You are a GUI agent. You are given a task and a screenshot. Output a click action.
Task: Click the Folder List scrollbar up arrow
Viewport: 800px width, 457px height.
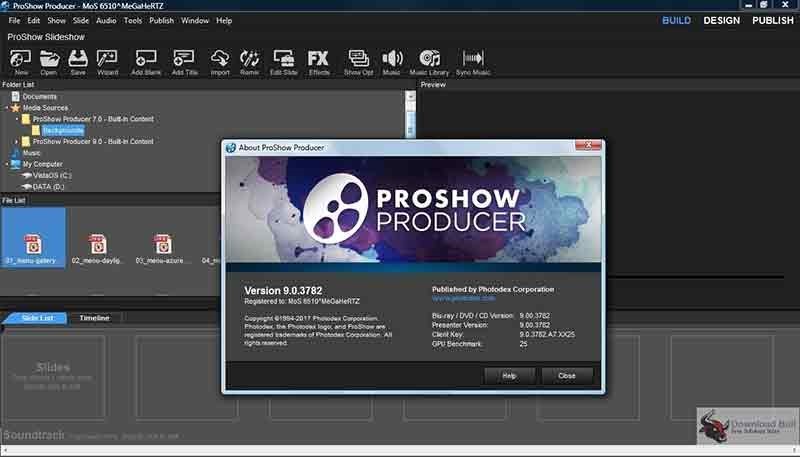[410, 96]
